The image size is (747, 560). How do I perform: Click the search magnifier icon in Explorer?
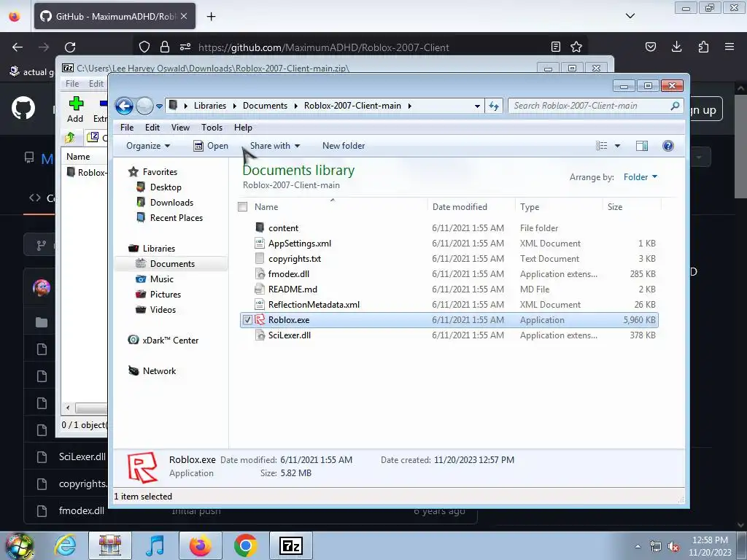(x=675, y=106)
